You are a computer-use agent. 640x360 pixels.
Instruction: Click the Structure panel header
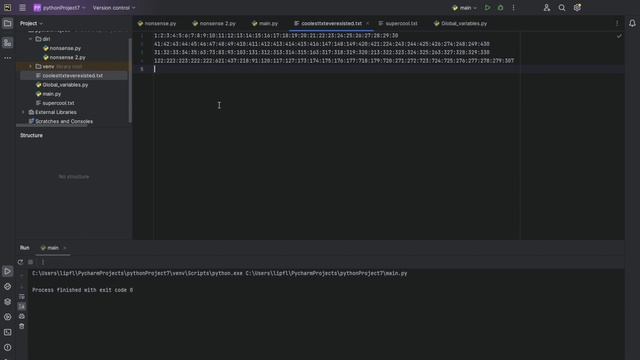(x=31, y=136)
